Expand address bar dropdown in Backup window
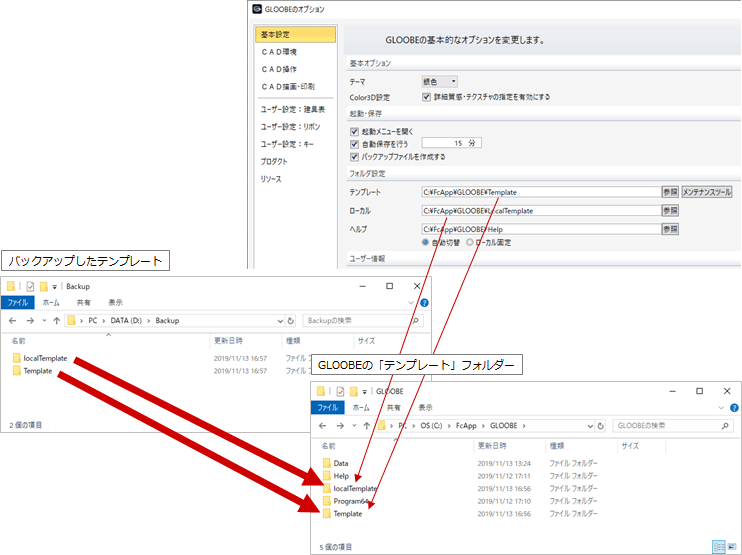The image size is (742, 555). click(280, 321)
